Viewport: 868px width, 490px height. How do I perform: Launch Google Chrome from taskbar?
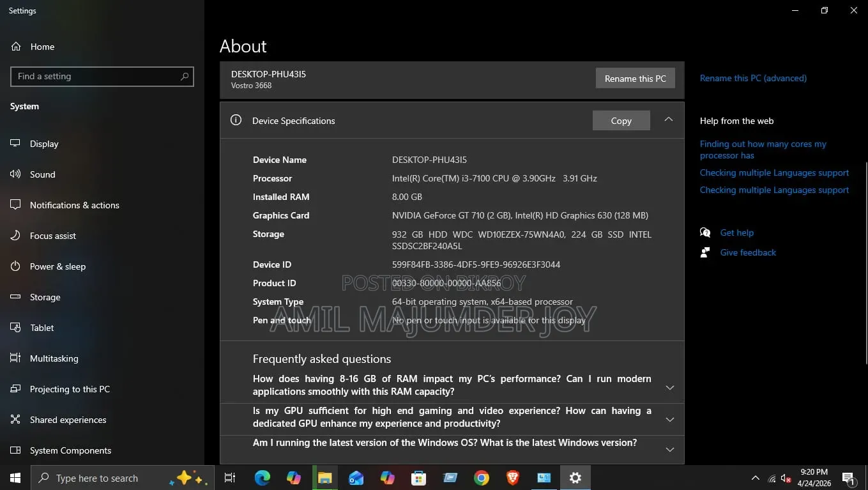tap(482, 478)
